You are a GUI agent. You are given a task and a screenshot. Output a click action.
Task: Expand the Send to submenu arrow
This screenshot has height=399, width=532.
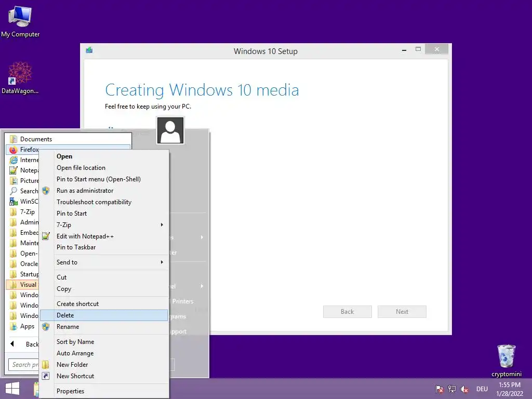pyautogui.click(x=162, y=262)
